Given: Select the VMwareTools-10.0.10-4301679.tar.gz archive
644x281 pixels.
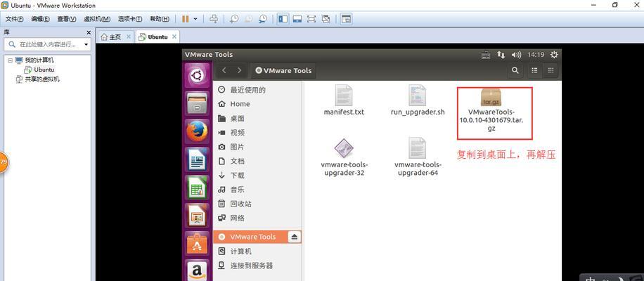Looking at the screenshot, I should (491, 110).
